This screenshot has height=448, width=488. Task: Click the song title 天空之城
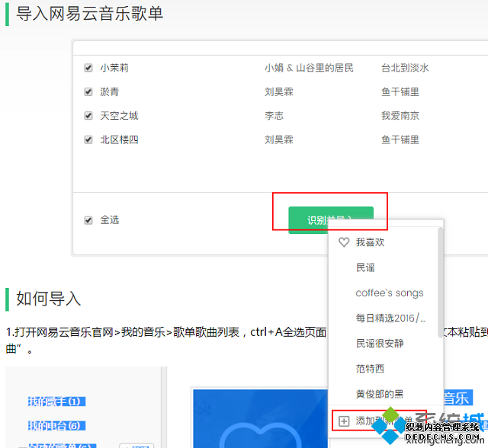(119, 116)
